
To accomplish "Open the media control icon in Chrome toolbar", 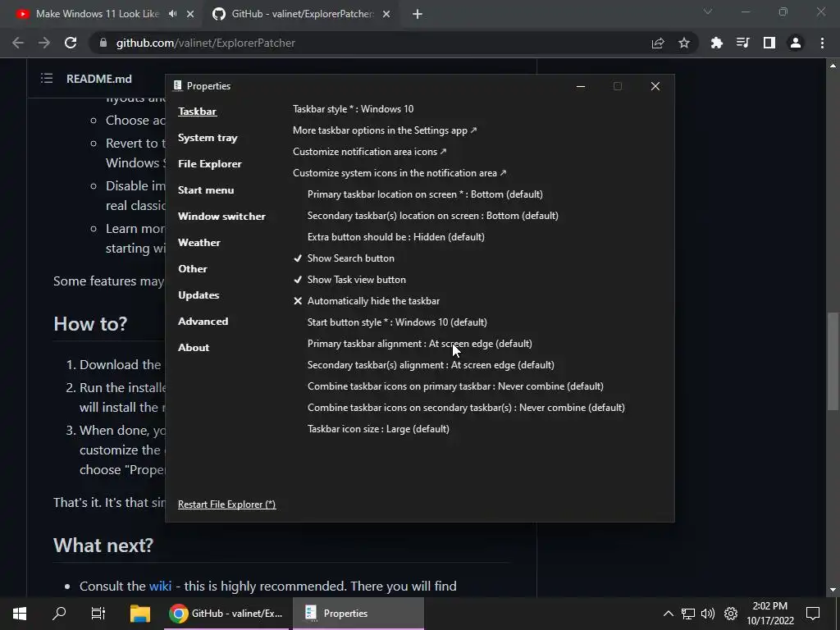I will (742, 43).
